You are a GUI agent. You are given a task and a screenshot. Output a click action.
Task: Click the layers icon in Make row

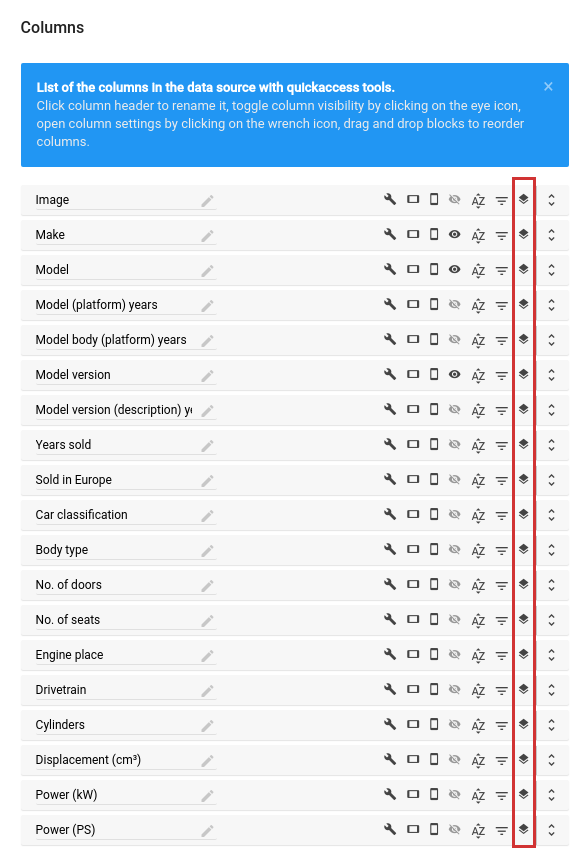coord(523,234)
